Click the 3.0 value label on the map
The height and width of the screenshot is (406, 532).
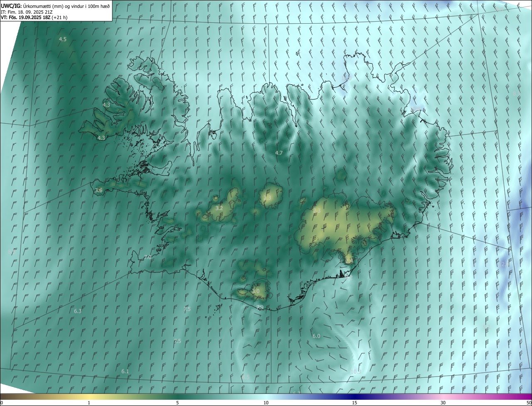click(x=256, y=291)
